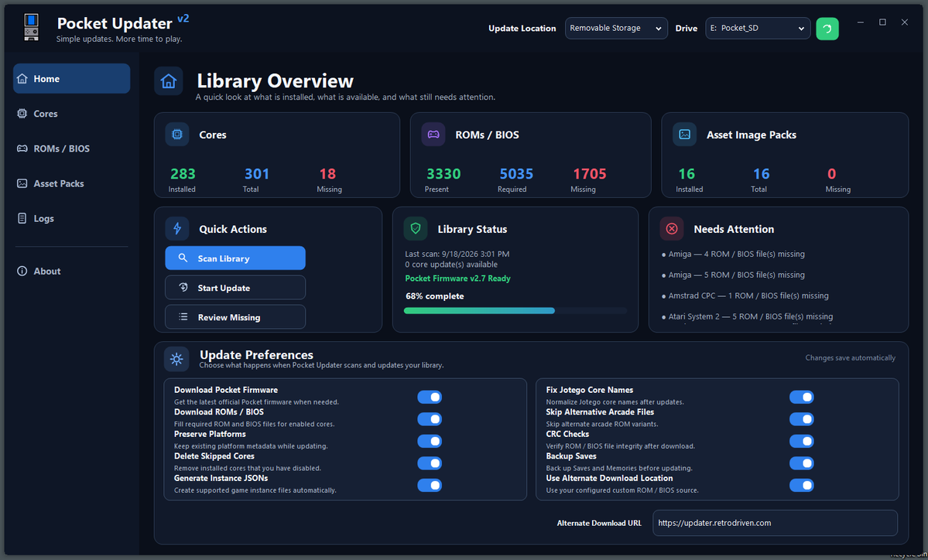928x560 pixels.
Task: Click Atari System 2 missing files entry
Action: [748, 316]
